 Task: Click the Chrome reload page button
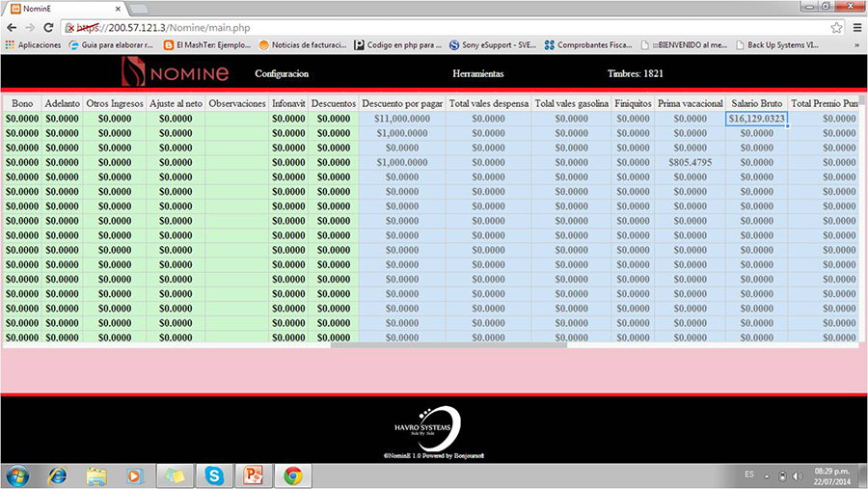tap(48, 28)
